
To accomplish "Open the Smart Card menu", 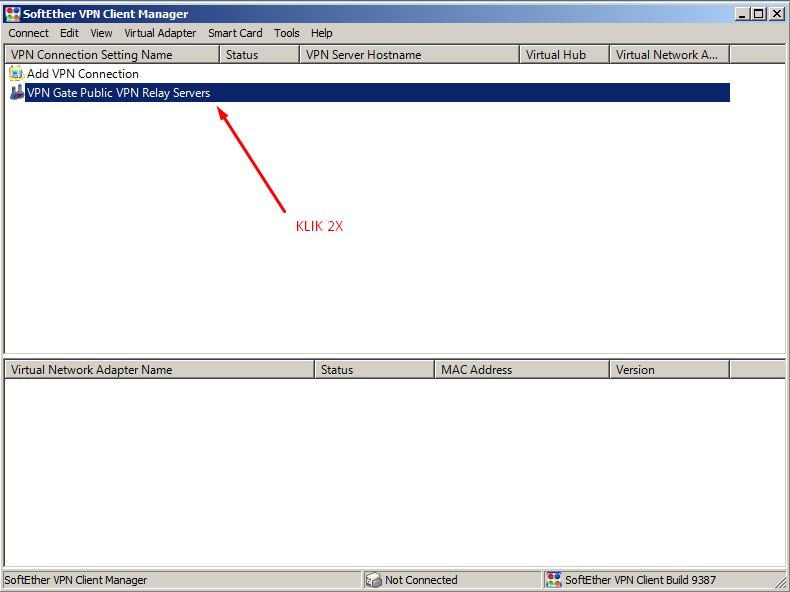I will pos(235,33).
